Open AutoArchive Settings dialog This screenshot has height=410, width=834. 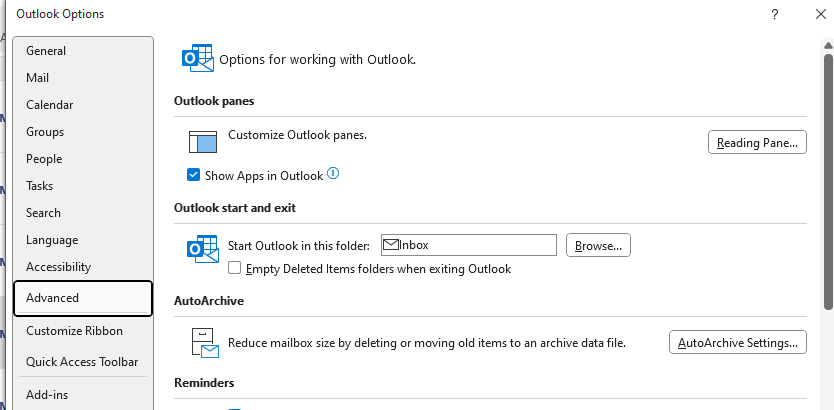click(738, 342)
